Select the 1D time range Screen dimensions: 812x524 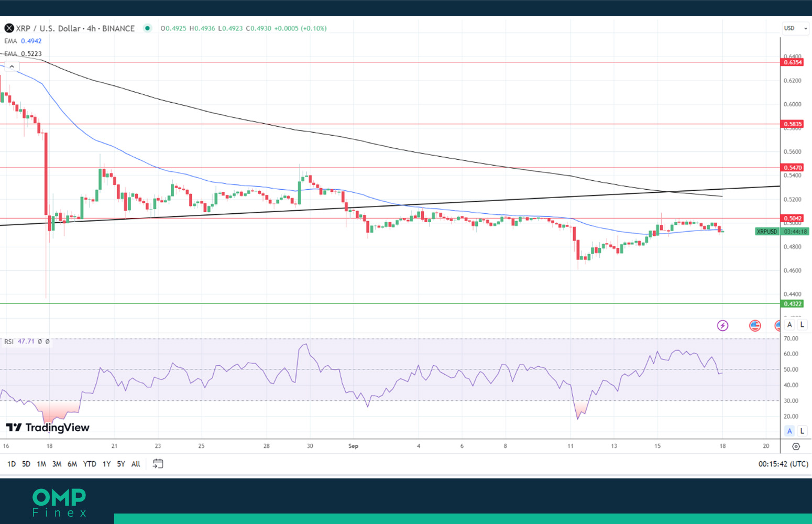pyautogui.click(x=12, y=464)
